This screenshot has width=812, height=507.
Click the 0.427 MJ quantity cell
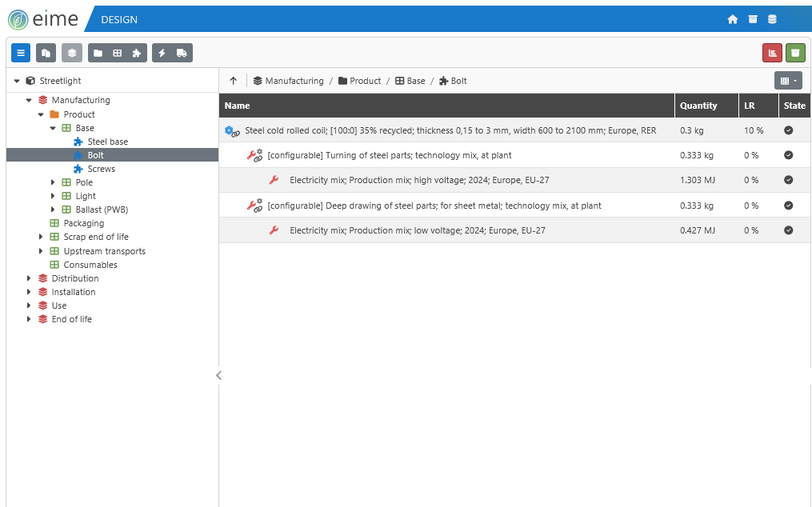pyautogui.click(x=698, y=230)
